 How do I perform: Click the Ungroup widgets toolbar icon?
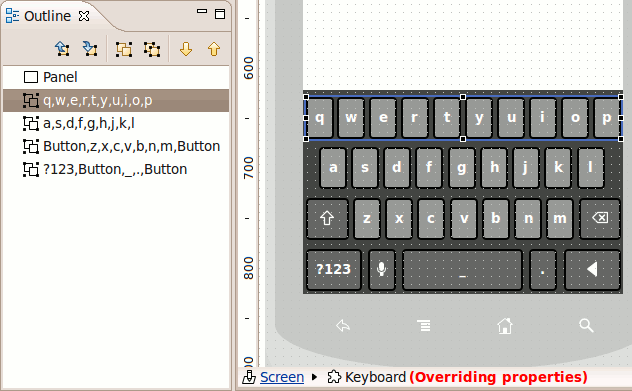click(x=152, y=49)
